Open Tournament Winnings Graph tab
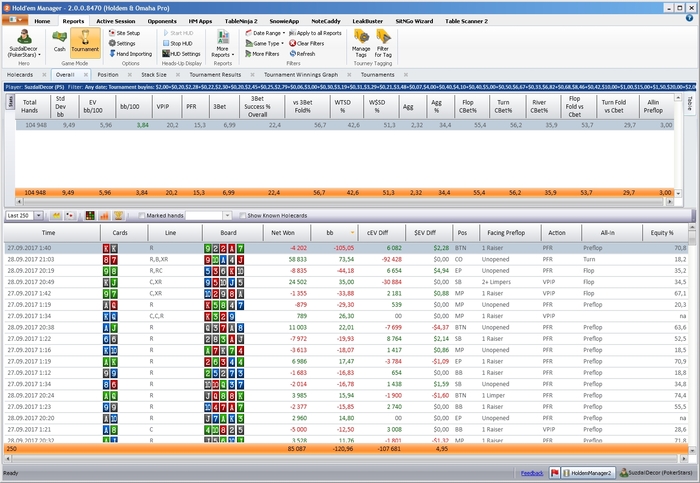Screen dimensions: 700x483 301,75
